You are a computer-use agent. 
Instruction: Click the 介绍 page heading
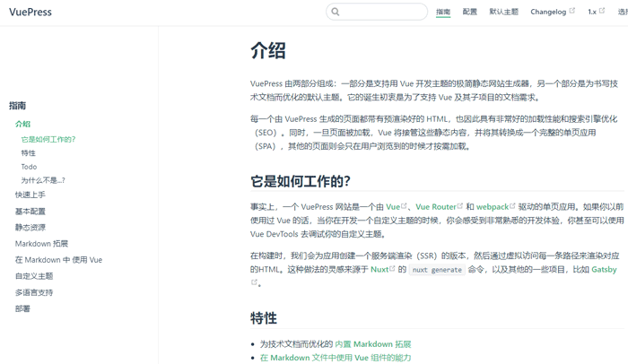pyautogui.click(x=268, y=51)
